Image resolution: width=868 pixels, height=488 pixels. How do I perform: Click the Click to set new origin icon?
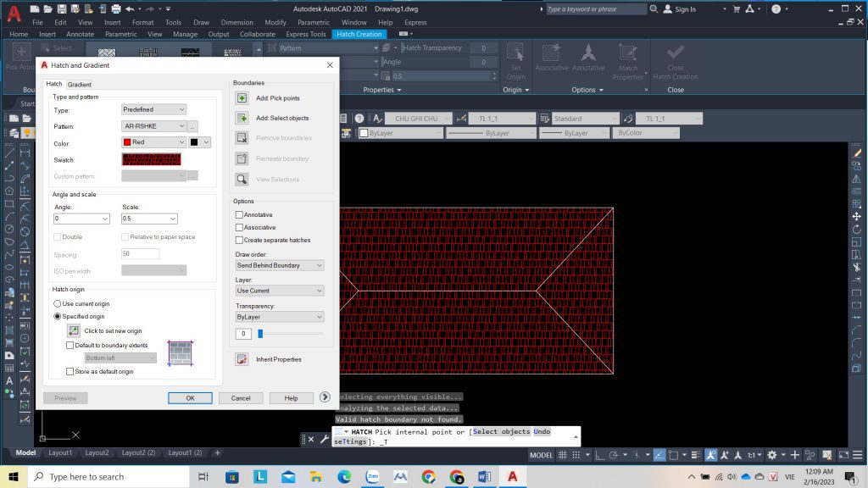click(72, 330)
